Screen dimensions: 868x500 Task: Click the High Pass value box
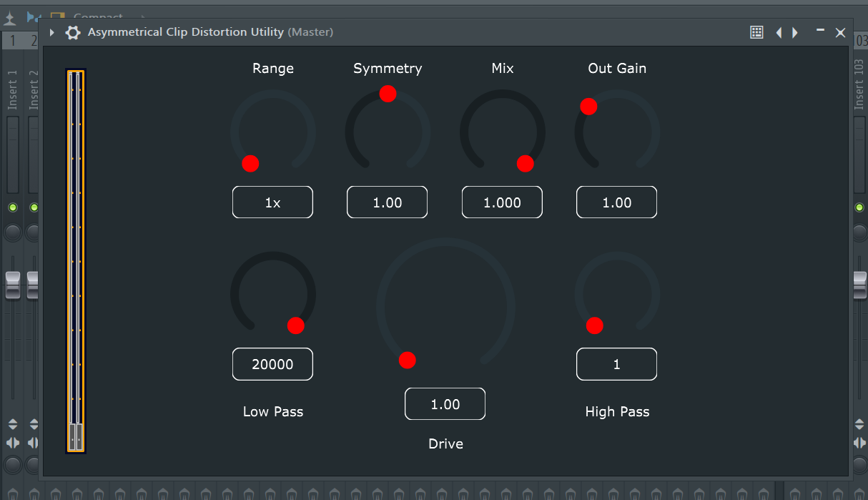click(x=617, y=364)
